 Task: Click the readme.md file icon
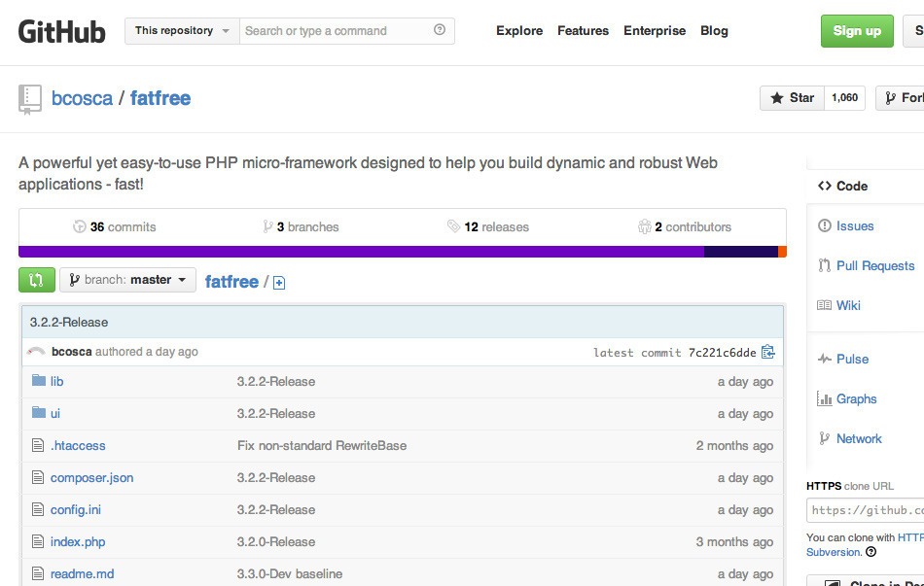coord(38,573)
